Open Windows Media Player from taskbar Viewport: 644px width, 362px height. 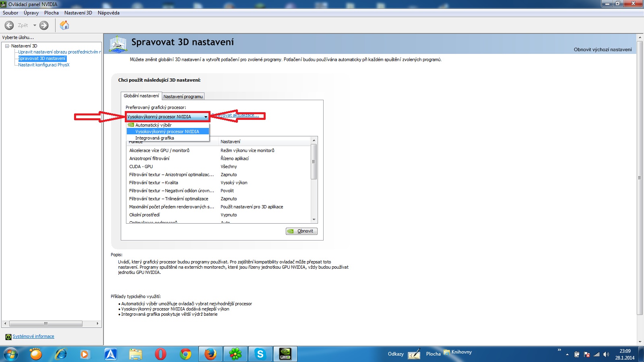tap(85, 354)
